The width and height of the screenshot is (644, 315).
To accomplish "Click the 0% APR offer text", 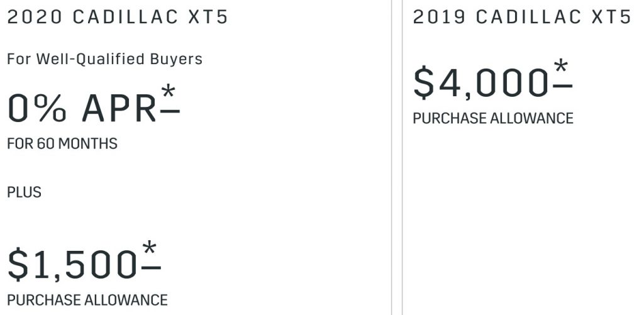I will tap(82, 108).
